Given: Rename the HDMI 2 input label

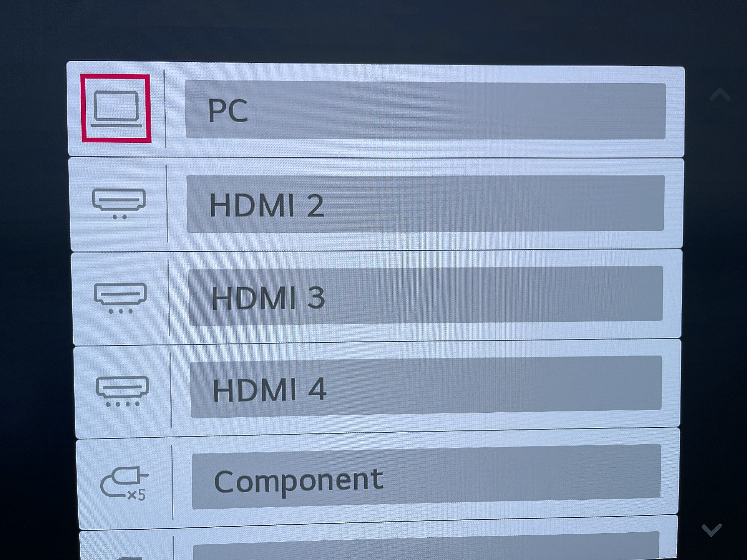Looking at the screenshot, I should pyautogui.click(x=426, y=204).
